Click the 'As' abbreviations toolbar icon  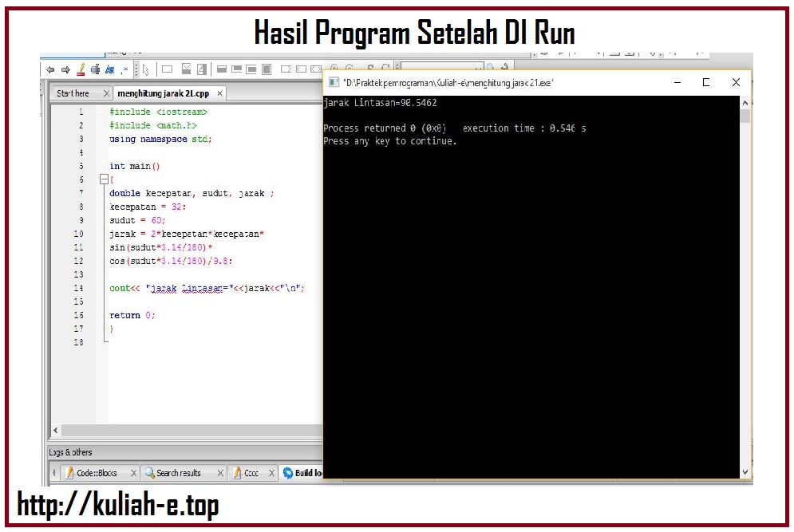(x=109, y=67)
